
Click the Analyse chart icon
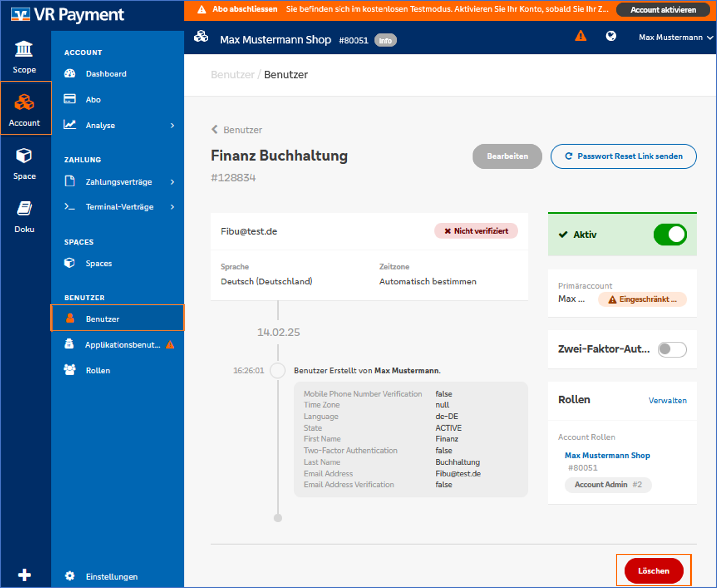coord(70,125)
